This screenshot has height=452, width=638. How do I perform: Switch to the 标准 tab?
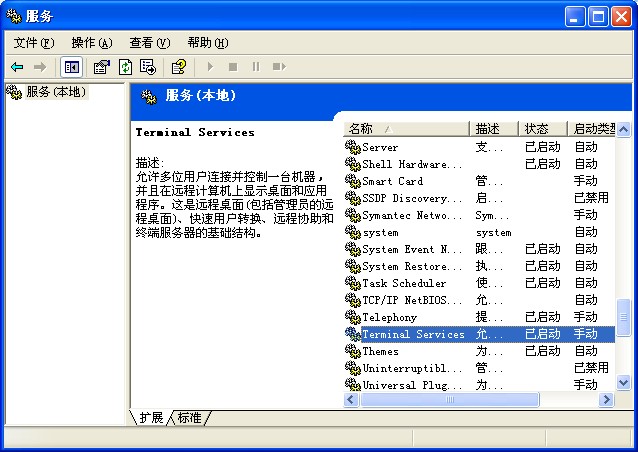tap(189, 418)
